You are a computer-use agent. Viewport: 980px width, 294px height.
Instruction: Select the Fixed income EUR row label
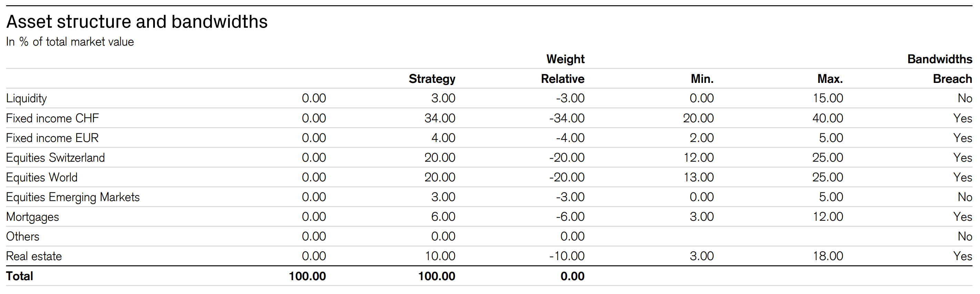coord(52,138)
